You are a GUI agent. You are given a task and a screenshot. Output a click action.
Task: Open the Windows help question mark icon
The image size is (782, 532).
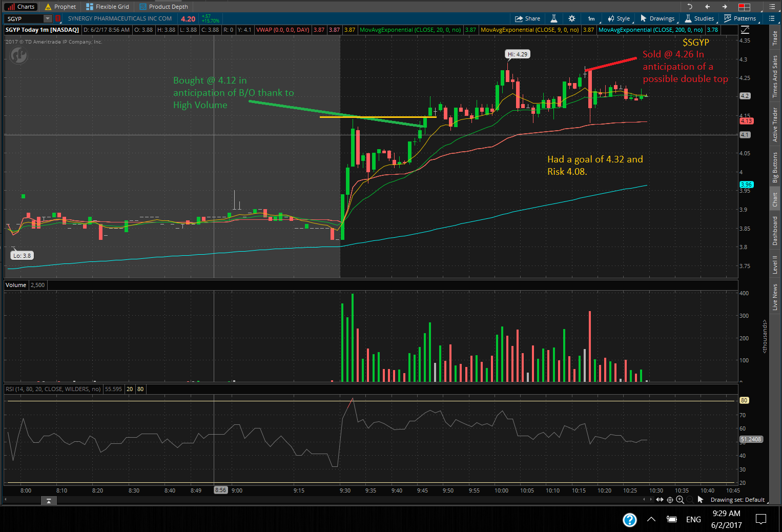point(630,520)
